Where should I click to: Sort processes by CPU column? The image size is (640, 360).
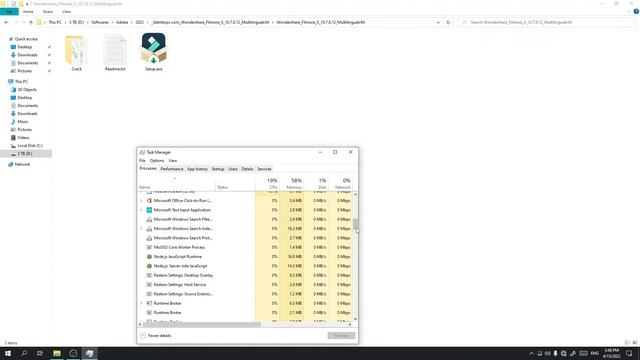(x=267, y=183)
